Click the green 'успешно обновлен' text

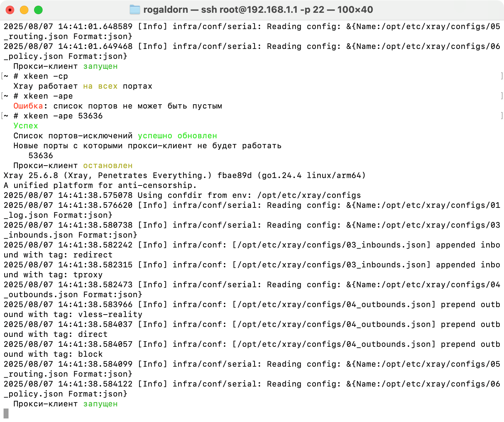click(177, 136)
